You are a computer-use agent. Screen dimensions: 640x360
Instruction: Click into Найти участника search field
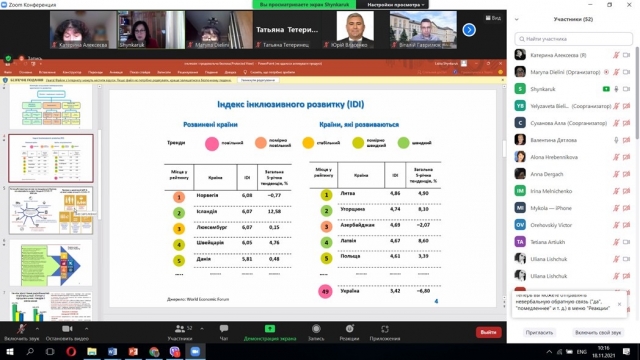click(573, 39)
